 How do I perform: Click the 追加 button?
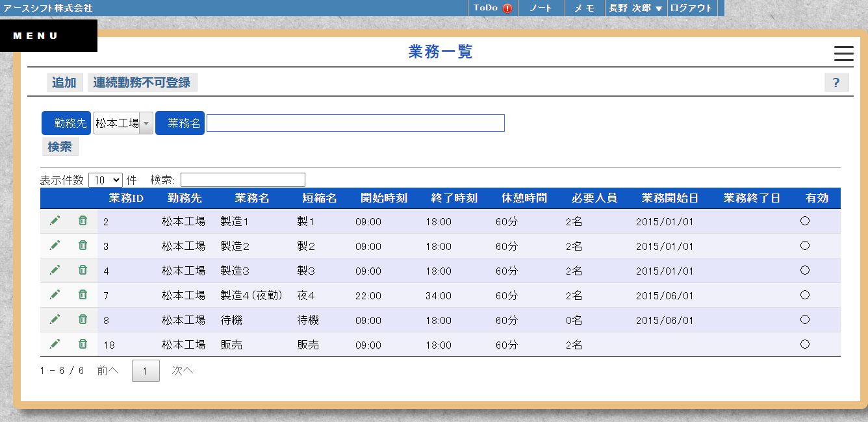64,82
